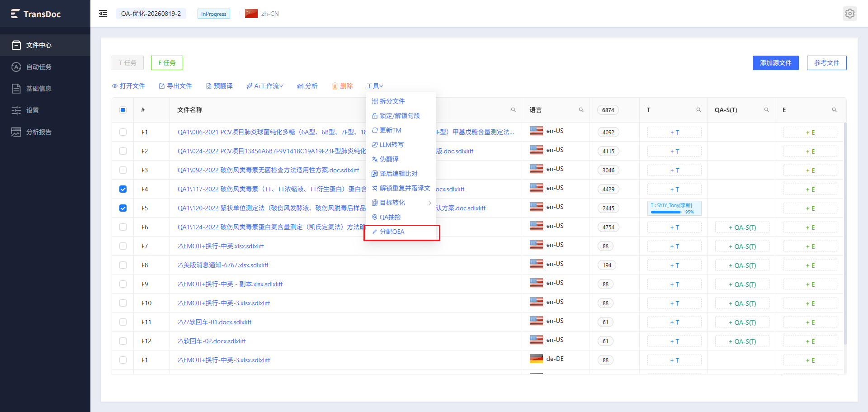Click the 导出文件 toolbar action

(x=175, y=86)
